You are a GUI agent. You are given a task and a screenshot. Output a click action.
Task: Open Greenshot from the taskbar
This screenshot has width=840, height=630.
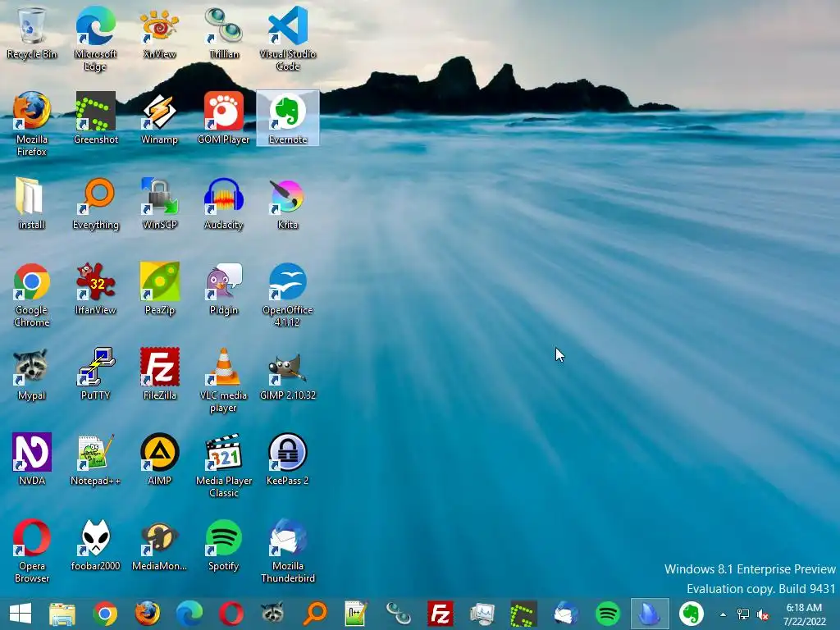click(x=524, y=614)
